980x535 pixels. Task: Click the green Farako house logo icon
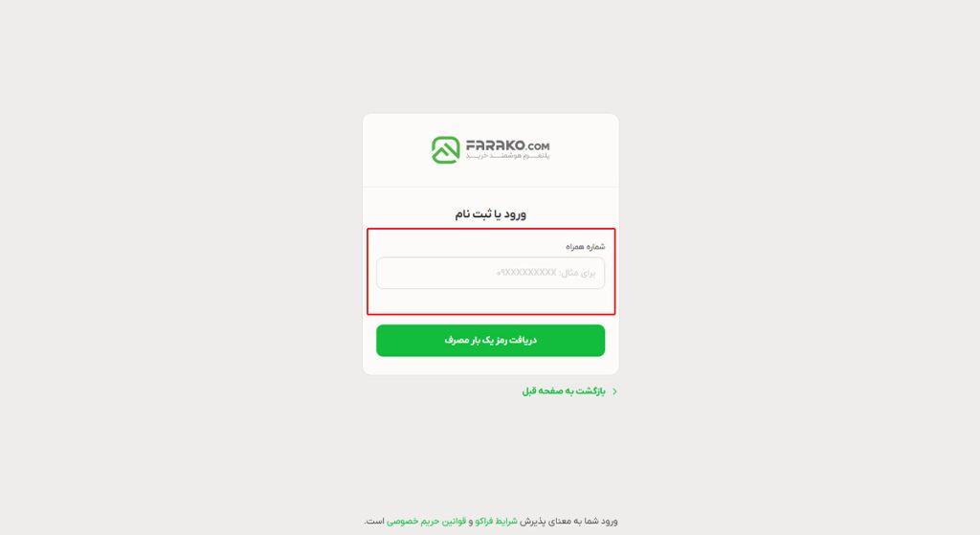tap(446, 150)
